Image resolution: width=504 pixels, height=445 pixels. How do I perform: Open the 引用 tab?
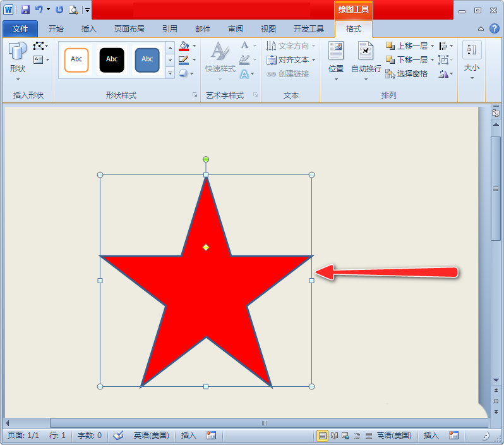pos(170,29)
